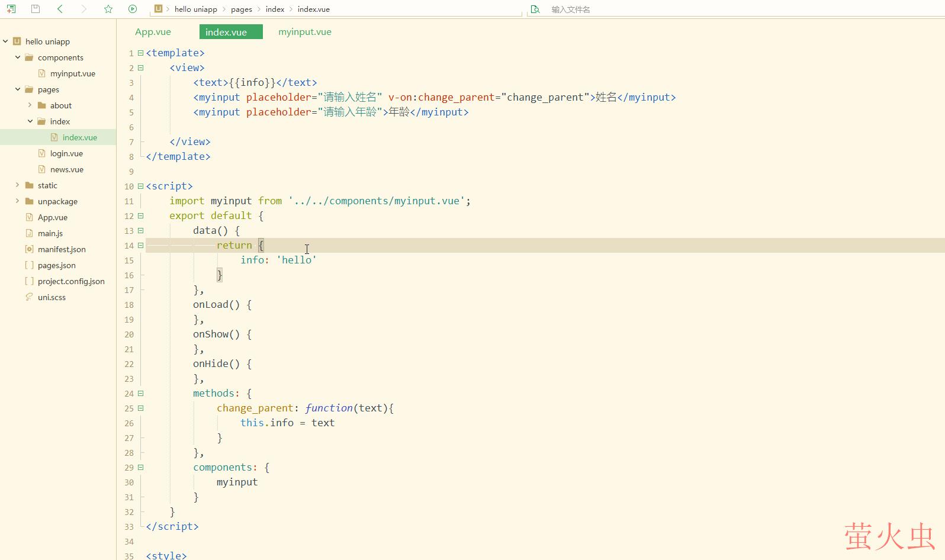The width and height of the screenshot is (945, 560).
Task: Click the star bookmark icon
Action: coord(108,9)
